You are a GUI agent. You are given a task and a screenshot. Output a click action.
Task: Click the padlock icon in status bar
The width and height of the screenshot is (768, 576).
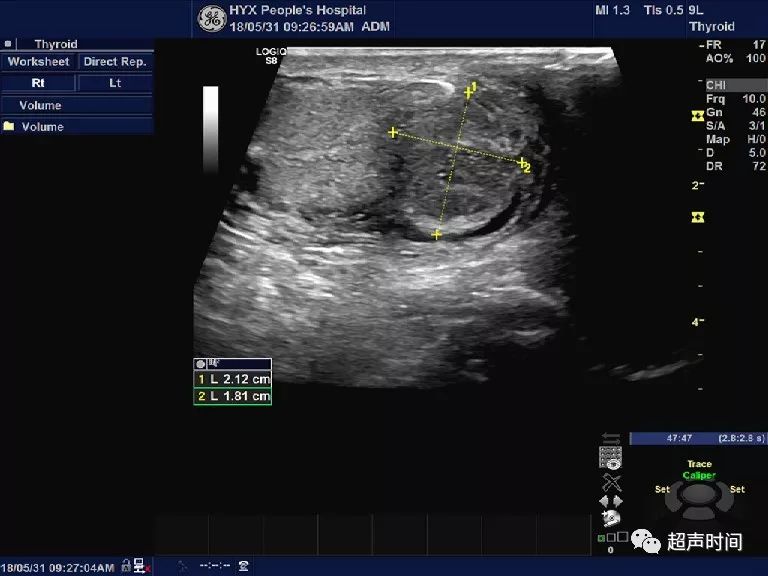126,565
